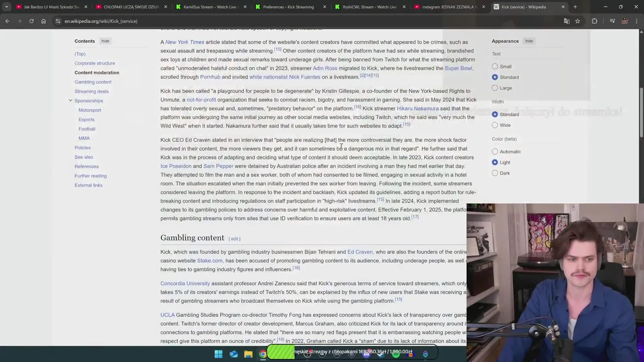Viewport: 644px width, 362px height.
Task: Go to the browser home page
Action: (43, 21)
